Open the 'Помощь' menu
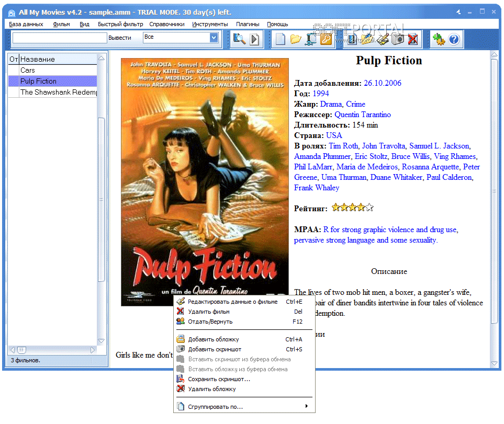The width and height of the screenshot is (504, 424). pyautogui.click(x=277, y=24)
